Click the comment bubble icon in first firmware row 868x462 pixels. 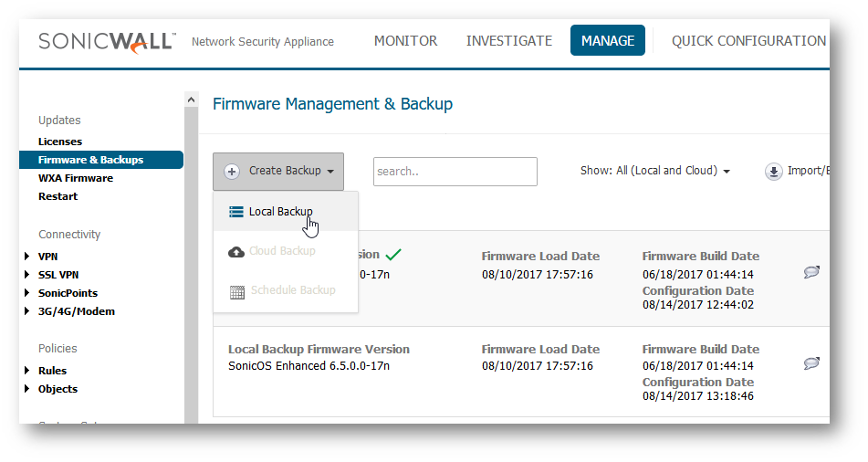pyautogui.click(x=811, y=272)
